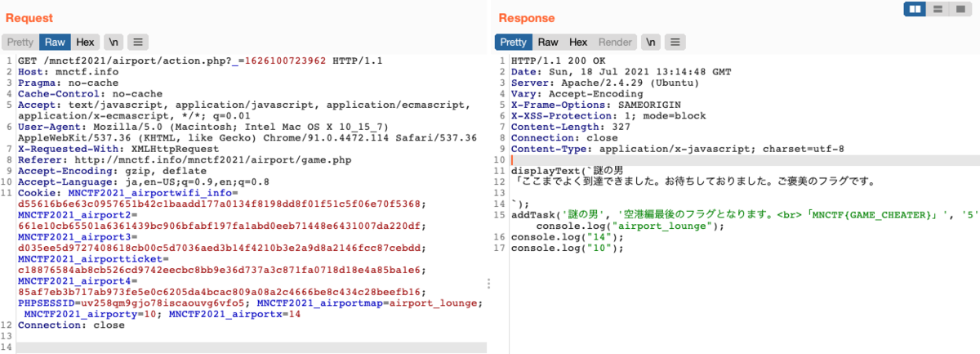Screen dimensions: 980x354
Task: Click the 'Response' panel title
Action: (x=527, y=17)
